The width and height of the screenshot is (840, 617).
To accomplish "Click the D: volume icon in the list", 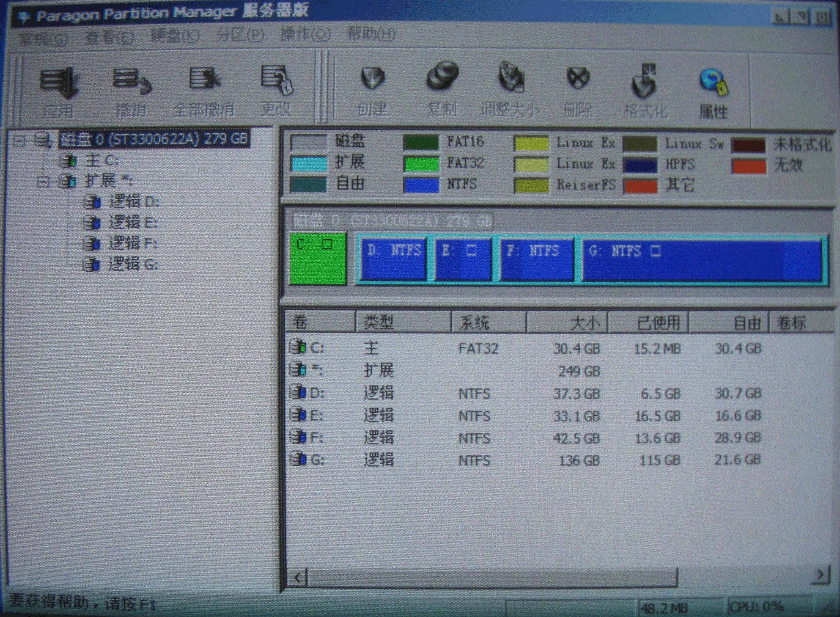I will 298,392.
